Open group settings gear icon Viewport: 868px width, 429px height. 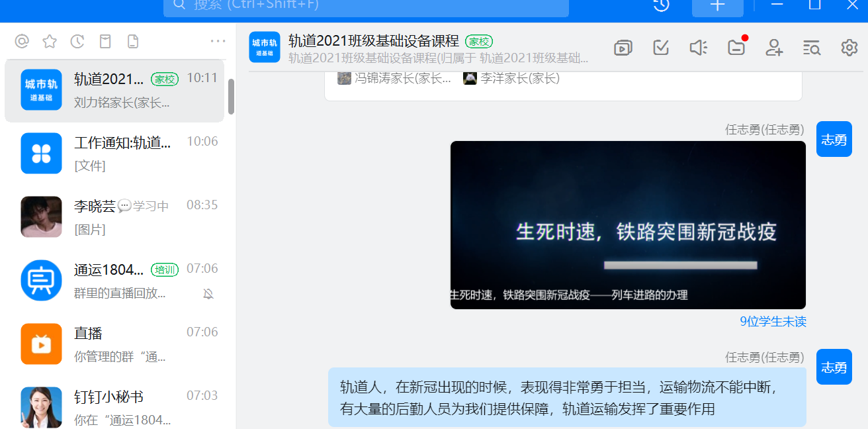point(849,48)
